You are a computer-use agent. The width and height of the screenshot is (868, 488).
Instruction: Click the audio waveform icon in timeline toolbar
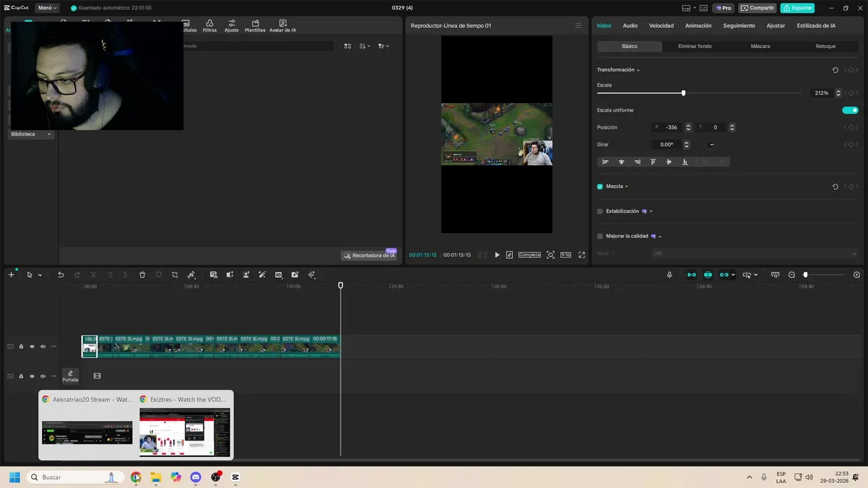[x=311, y=274]
